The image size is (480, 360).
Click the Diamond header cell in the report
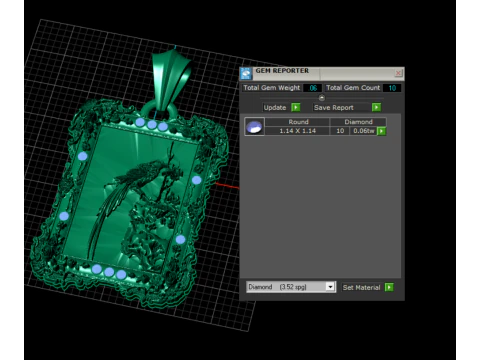358,122
